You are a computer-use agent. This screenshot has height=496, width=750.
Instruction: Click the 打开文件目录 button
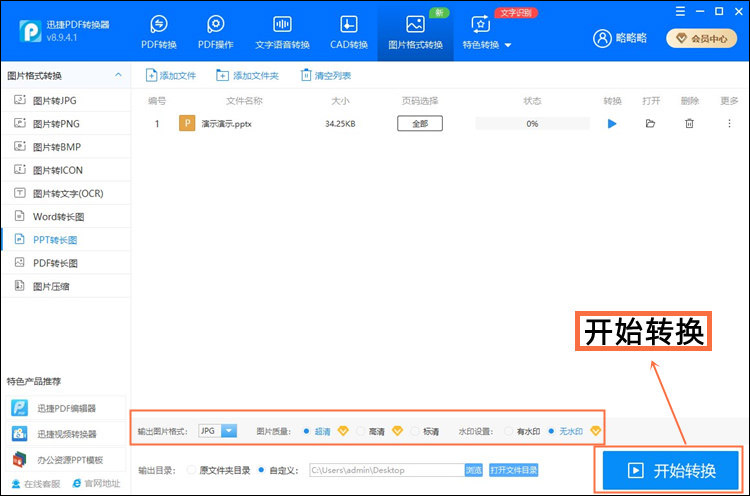pos(513,470)
